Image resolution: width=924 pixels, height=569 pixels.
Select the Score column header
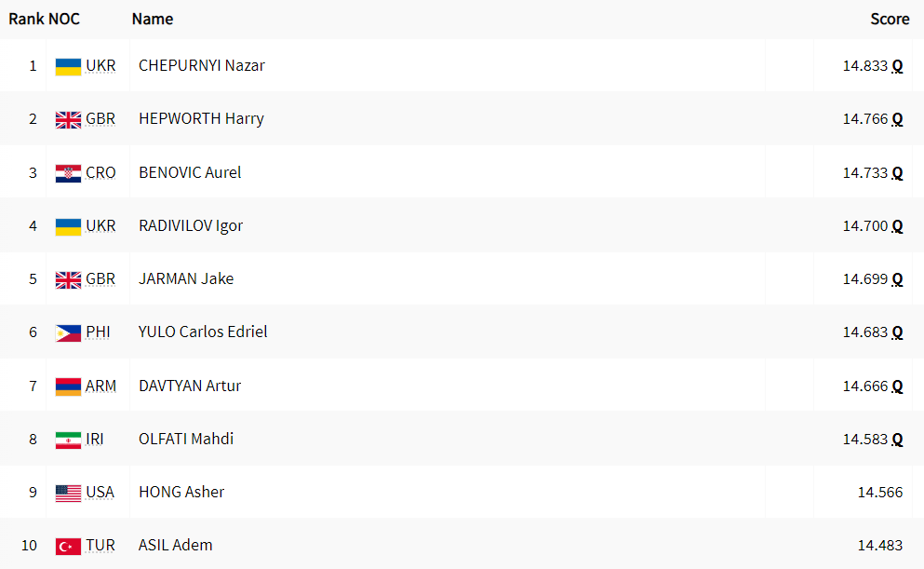tap(890, 19)
